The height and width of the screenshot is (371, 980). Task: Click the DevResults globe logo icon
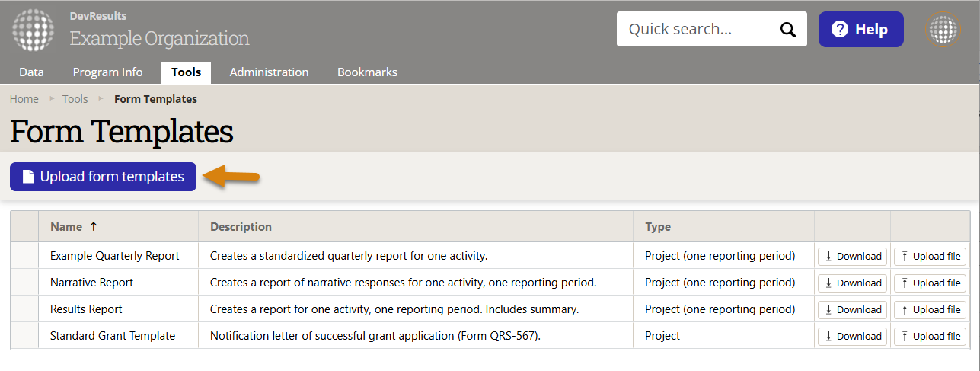(x=33, y=30)
